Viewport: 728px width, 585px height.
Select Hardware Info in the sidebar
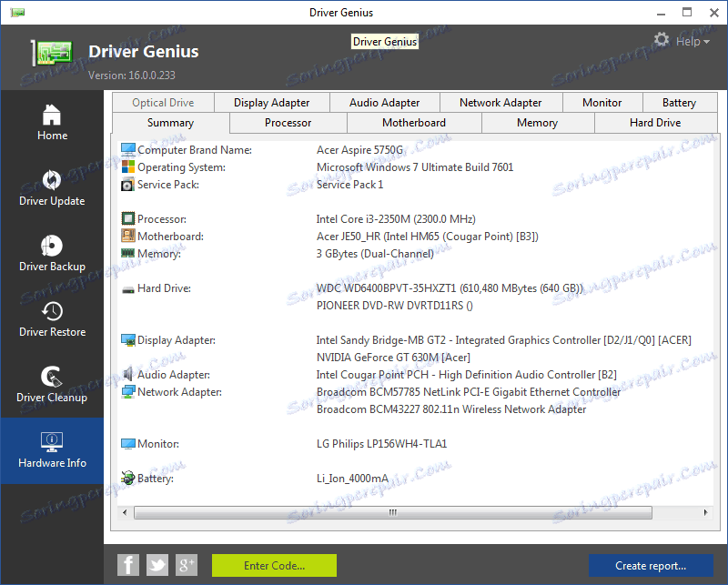coord(52,450)
